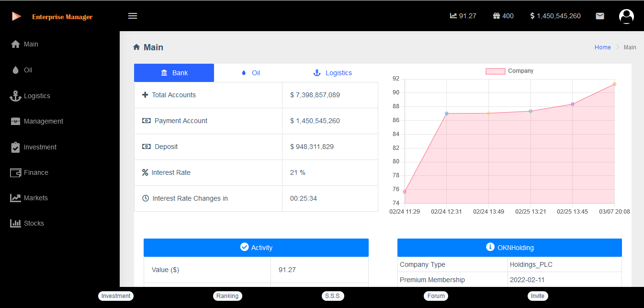Open the Forum footer button
This screenshot has height=308, width=644.
[x=436, y=296]
